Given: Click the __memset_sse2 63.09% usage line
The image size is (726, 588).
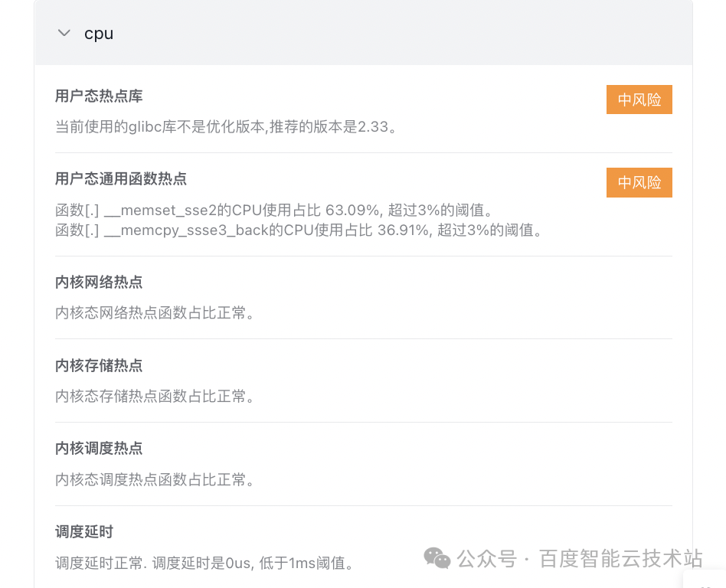Looking at the screenshot, I should point(273,211).
